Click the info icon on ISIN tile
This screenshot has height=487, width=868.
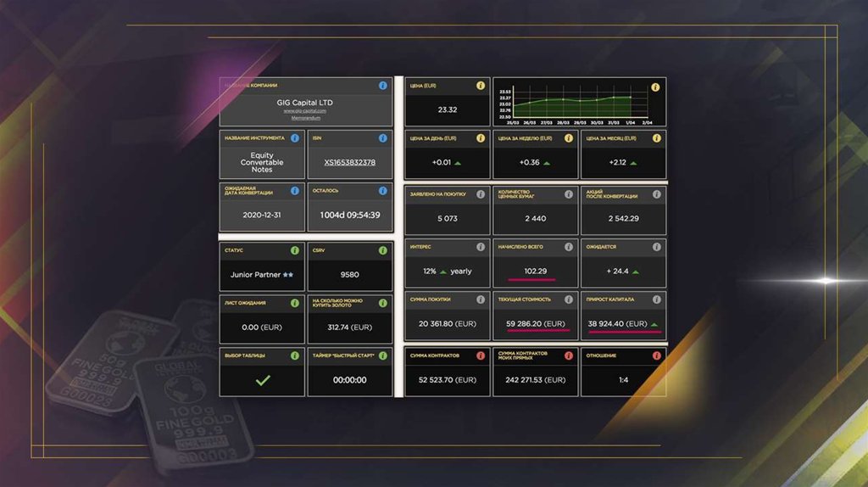click(x=382, y=138)
